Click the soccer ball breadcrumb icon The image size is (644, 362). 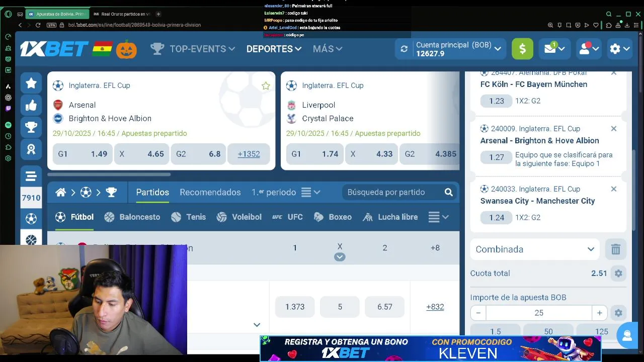tap(86, 192)
